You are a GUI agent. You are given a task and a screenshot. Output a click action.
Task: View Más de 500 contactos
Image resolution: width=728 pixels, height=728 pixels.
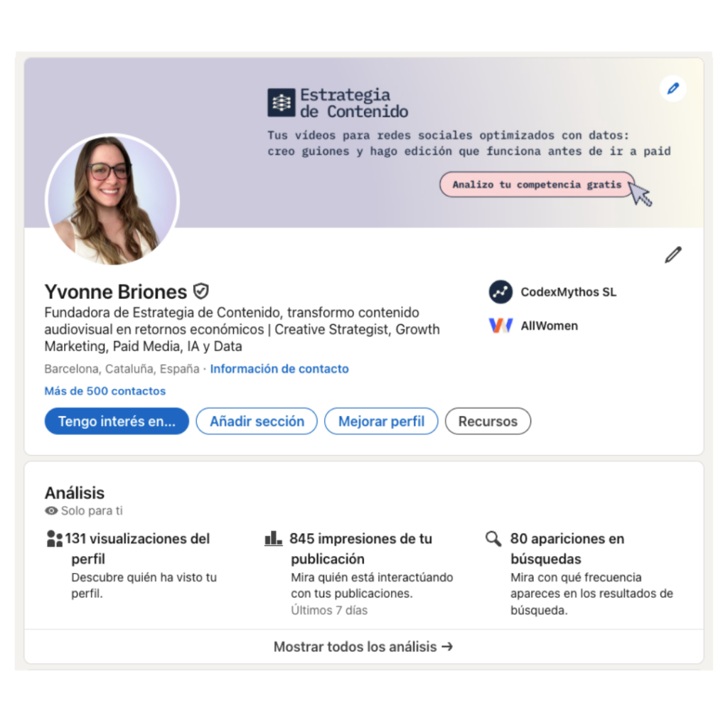105,391
